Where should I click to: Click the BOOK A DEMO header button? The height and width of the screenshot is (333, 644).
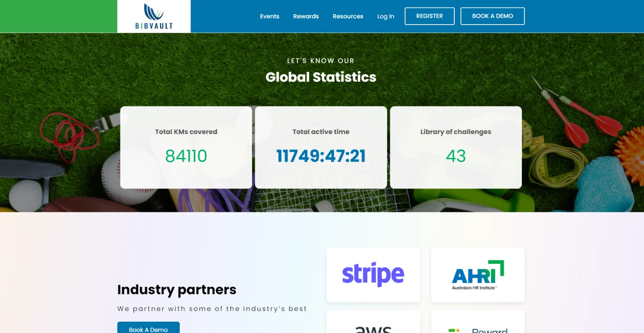492,16
